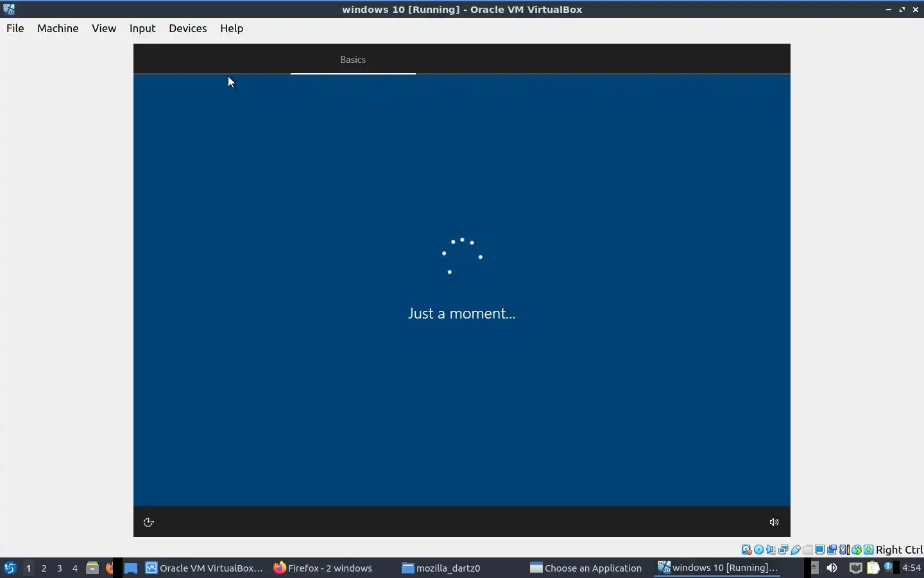The height and width of the screenshot is (578, 924).
Task: Switch to Oracle VM VirtualBox taskbar window
Action: coord(204,568)
